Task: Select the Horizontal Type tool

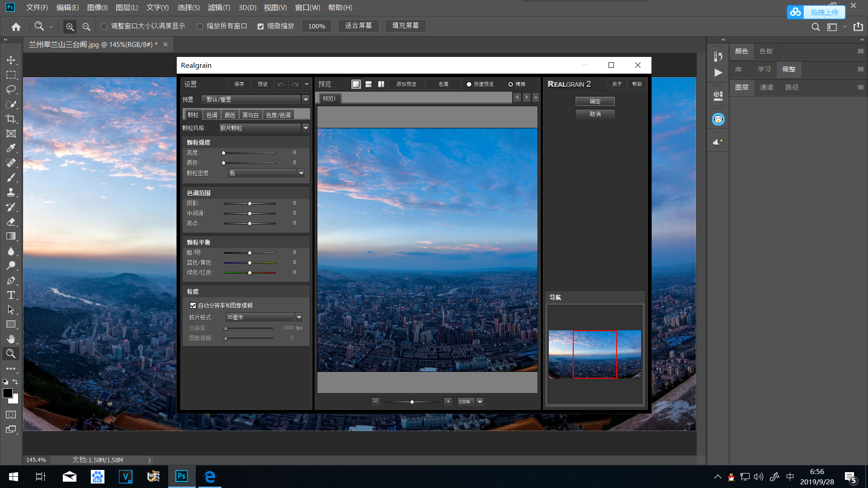Action: click(11, 295)
